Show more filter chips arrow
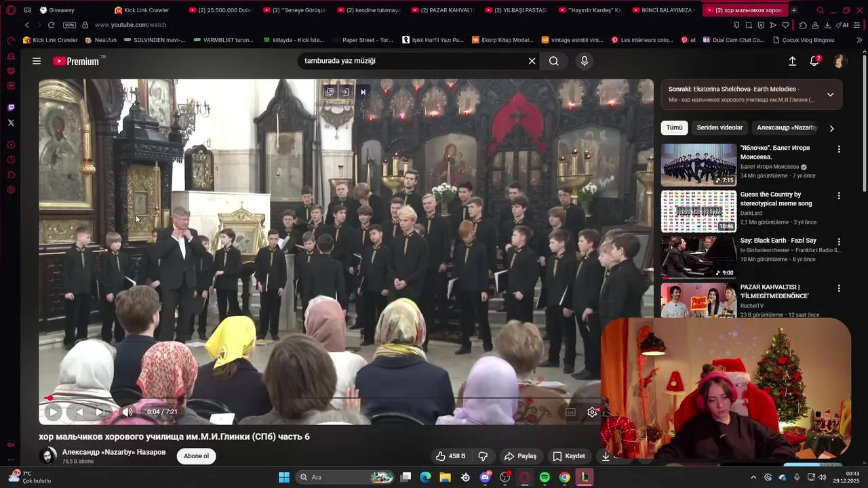This screenshot has height=488, width=868. tap(832, 128)
